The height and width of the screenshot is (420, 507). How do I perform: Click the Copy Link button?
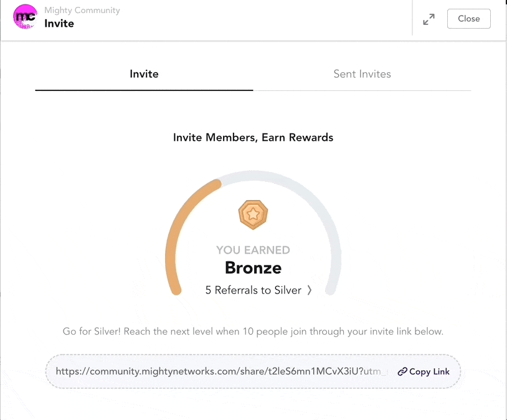point(424,371)
